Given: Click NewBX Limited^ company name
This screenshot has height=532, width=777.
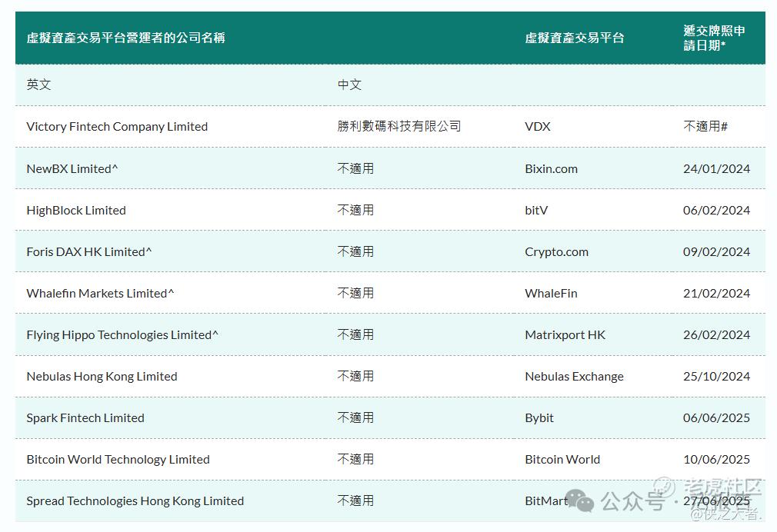Looking at the screenshot, I should tap(72, 169).
